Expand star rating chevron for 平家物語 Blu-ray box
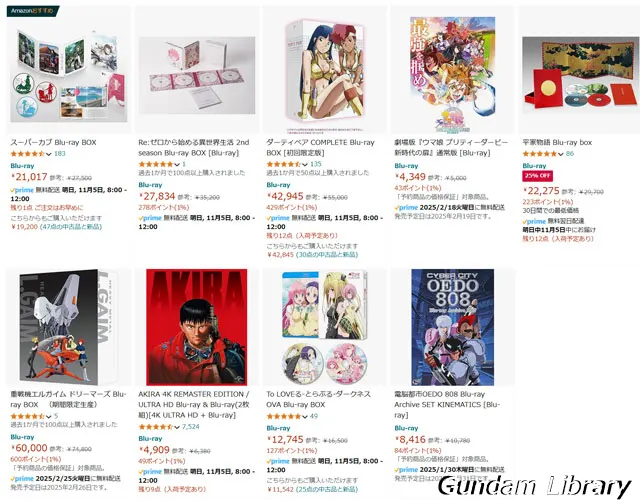Image resolution: width=640 pixels, height=500 pixels. [560, 154]
